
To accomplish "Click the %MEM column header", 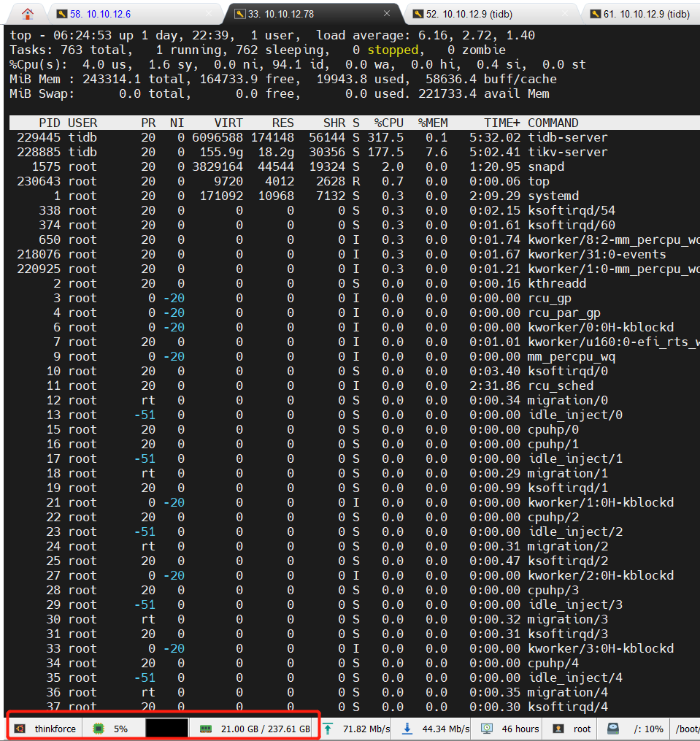I will point(432,123).
